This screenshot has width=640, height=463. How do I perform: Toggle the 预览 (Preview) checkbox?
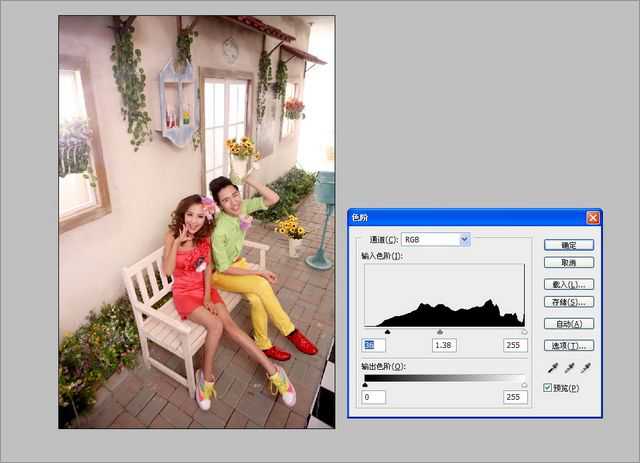tap(547, 387)
